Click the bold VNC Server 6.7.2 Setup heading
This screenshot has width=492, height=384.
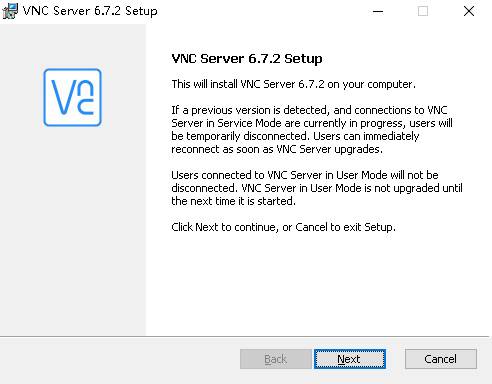(247, 59)
